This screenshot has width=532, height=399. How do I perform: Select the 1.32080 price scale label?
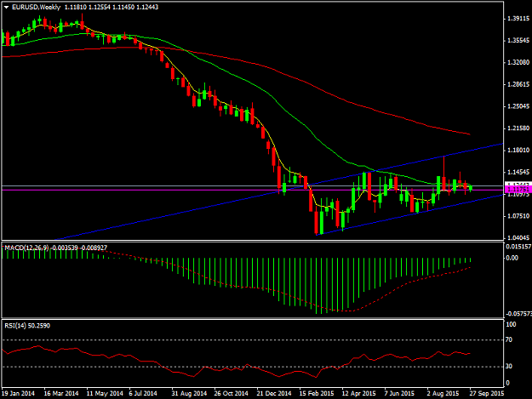(x=518, y=62)
